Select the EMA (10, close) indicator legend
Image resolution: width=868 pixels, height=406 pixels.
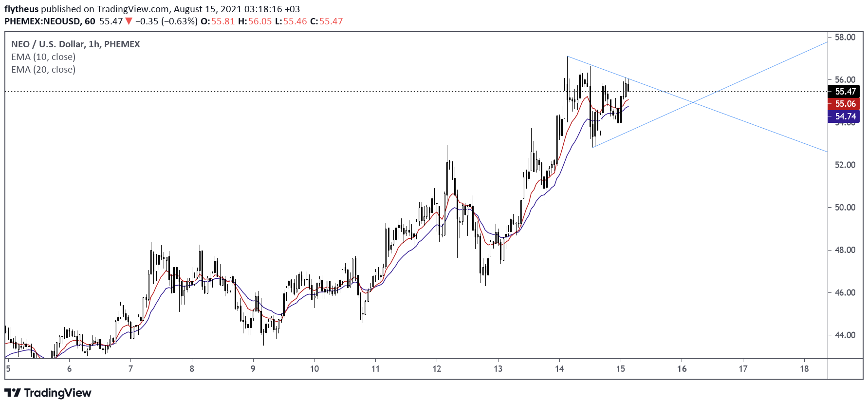point(43,57)
